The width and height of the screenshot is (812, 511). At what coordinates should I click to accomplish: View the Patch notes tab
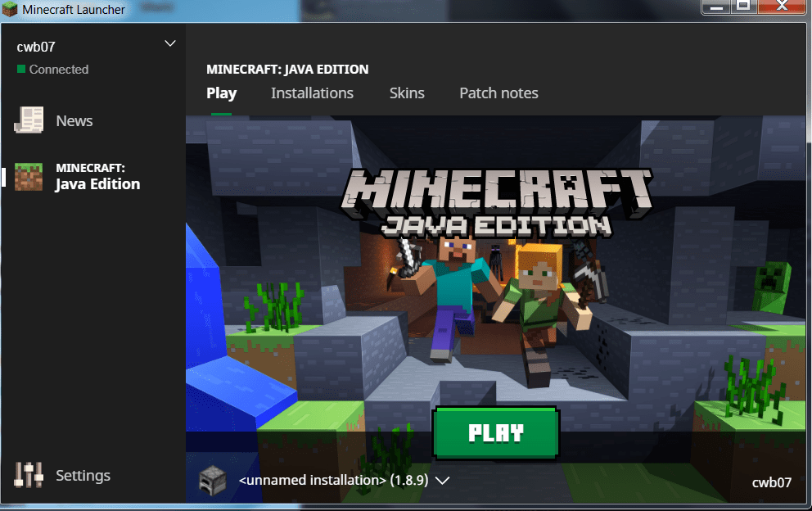tap(498, 93)
